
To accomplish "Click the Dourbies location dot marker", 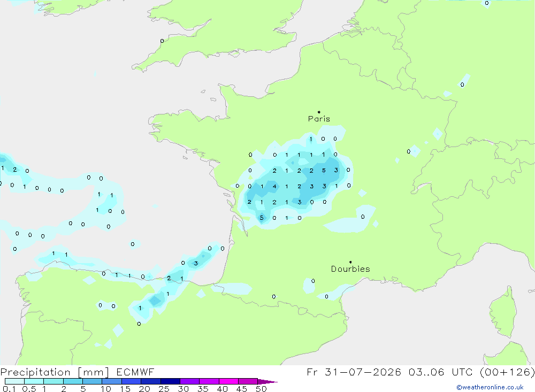I will tap(350, 262).
